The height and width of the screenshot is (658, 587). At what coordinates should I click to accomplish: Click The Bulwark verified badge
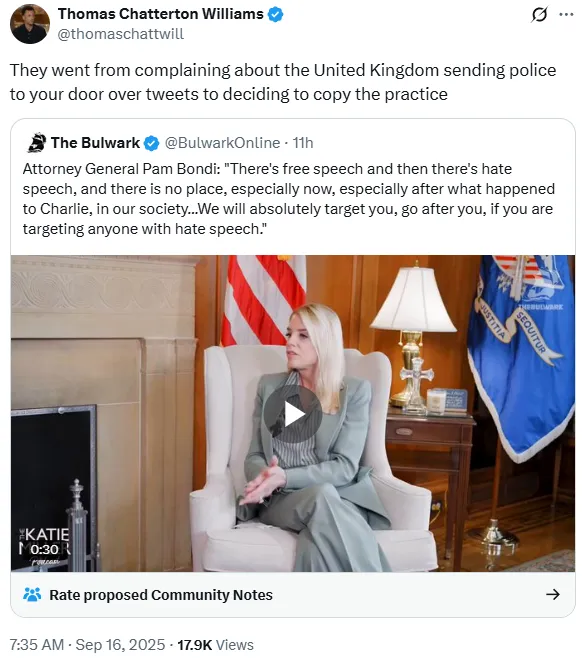tap(151, 144)
